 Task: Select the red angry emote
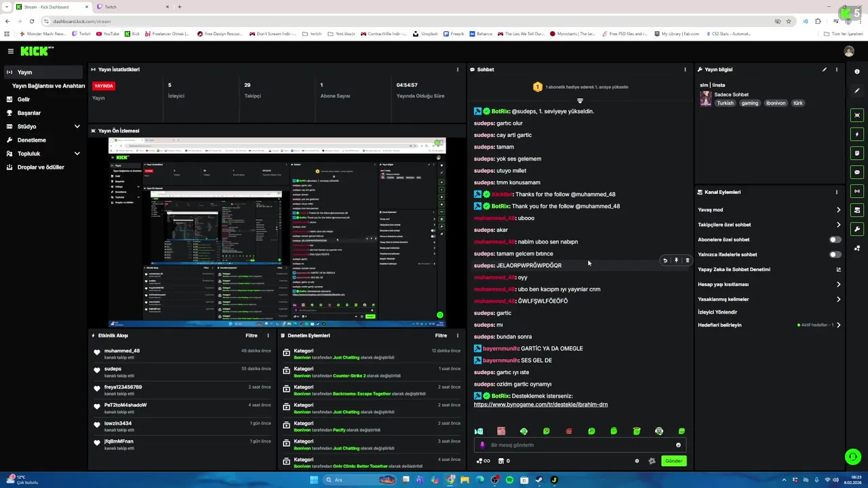(x=569, y=431)
